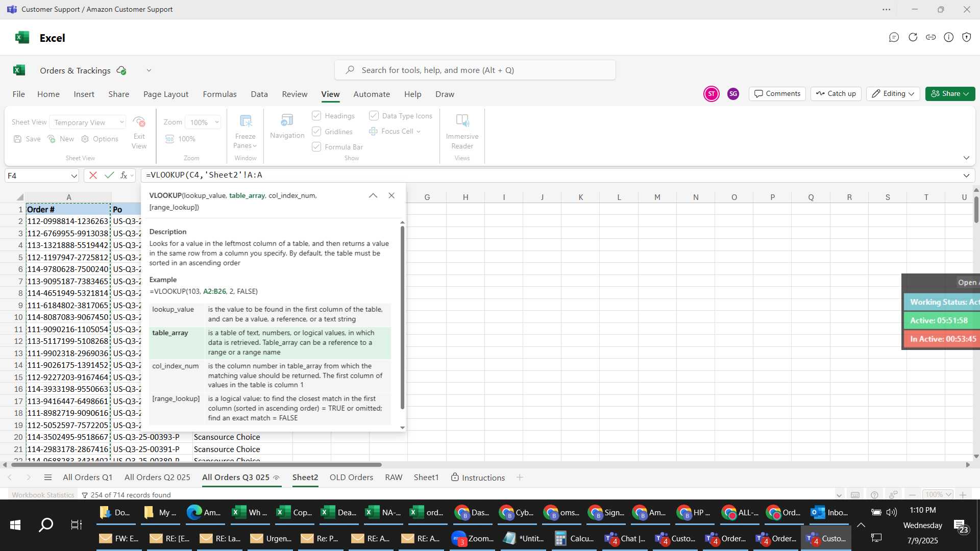Open the Zoom 100% percentage dropdown
Screen dimensions: 980x551
coord(217,122)
